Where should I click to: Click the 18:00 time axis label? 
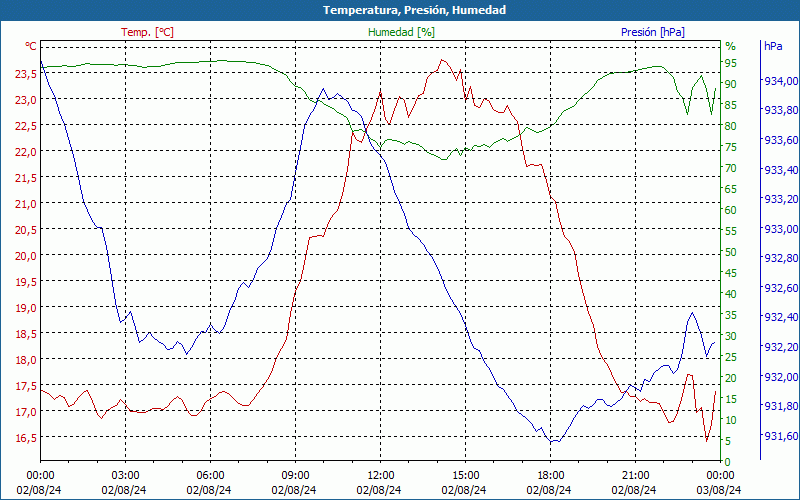(551, 476)
